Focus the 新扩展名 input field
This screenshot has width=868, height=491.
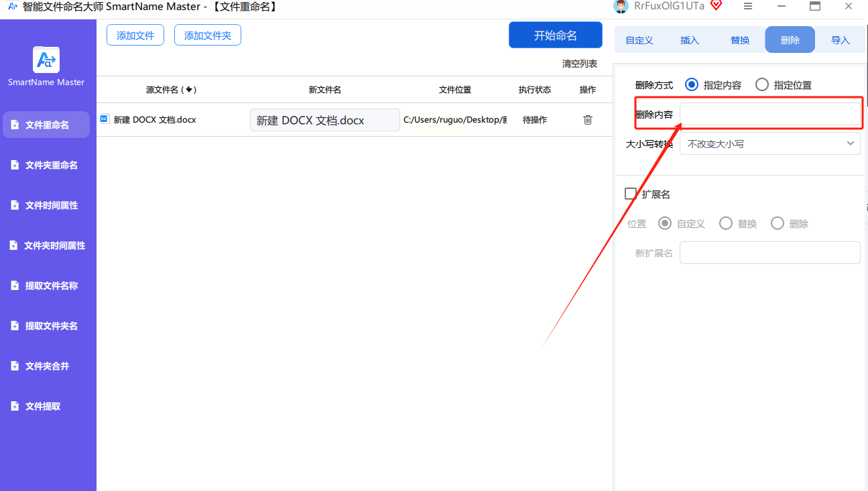[x=770, y=253]
